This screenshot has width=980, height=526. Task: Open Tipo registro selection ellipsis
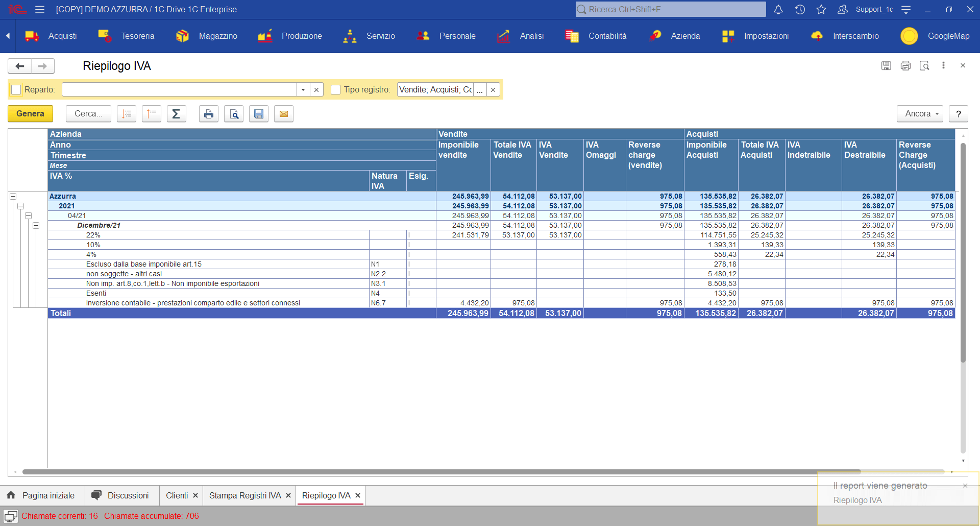point(480,90)
